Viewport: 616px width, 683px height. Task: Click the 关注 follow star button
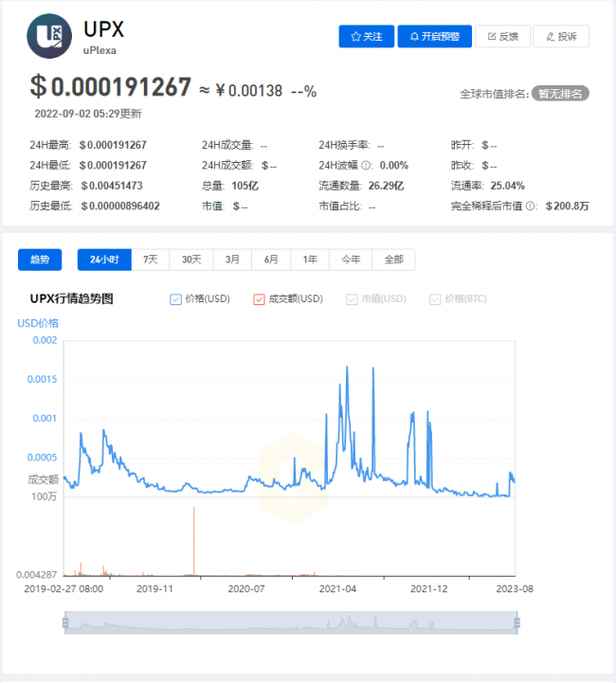coord(367,36)
